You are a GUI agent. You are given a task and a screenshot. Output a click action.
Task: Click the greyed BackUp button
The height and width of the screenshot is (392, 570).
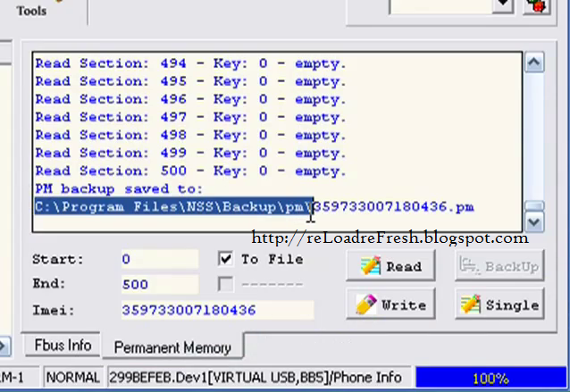499,266
